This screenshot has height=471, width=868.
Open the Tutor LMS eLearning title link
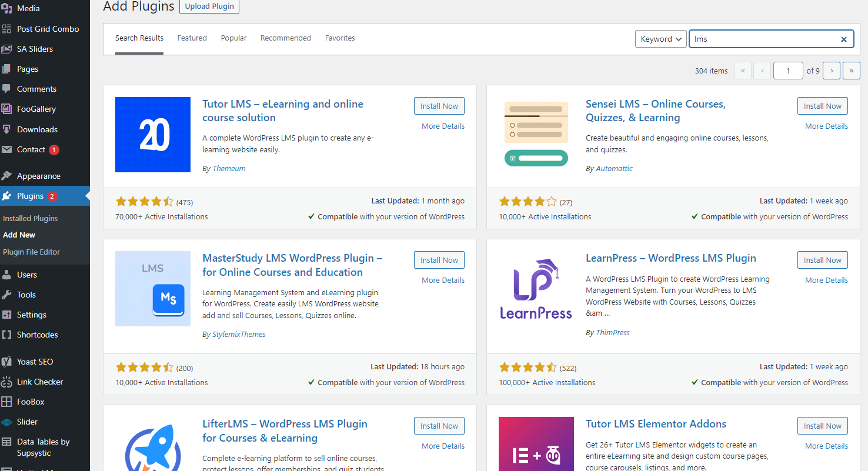click(x=283, y=111)
